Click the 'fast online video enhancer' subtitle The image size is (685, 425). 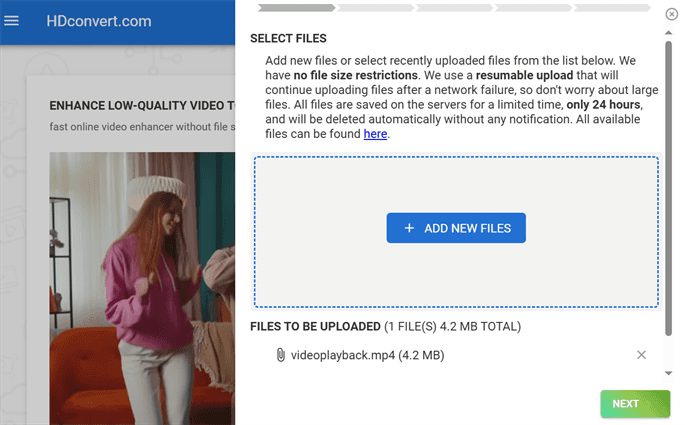coord(142,127)
